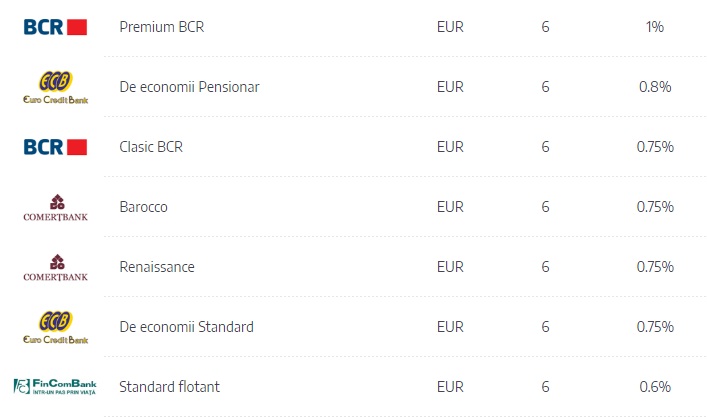The image size is (707, 417).
Task: Click the Comertbank logo in Barocco row
Action: (55, 207)
